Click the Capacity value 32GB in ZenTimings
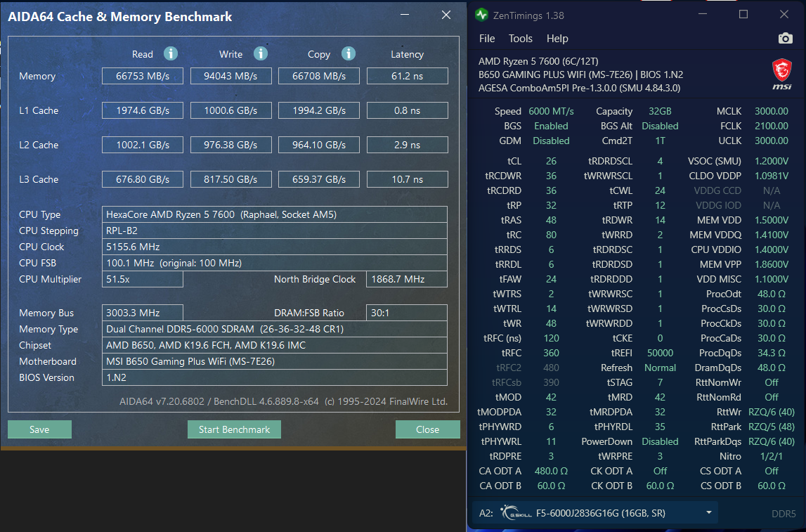The height and width of the screenshot is (532, 806). point(660,111)
